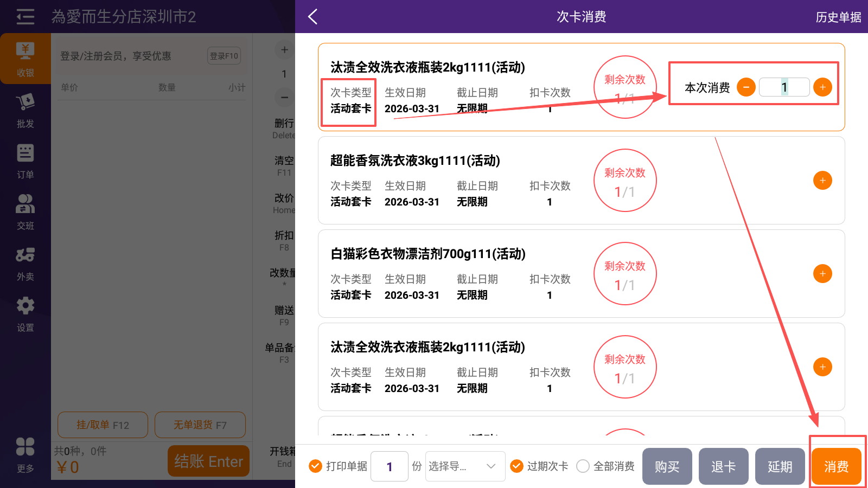Click the 退卡 refund card button
Image resolution: width=868 pixels, height=488 pixels.
[723, 466]
